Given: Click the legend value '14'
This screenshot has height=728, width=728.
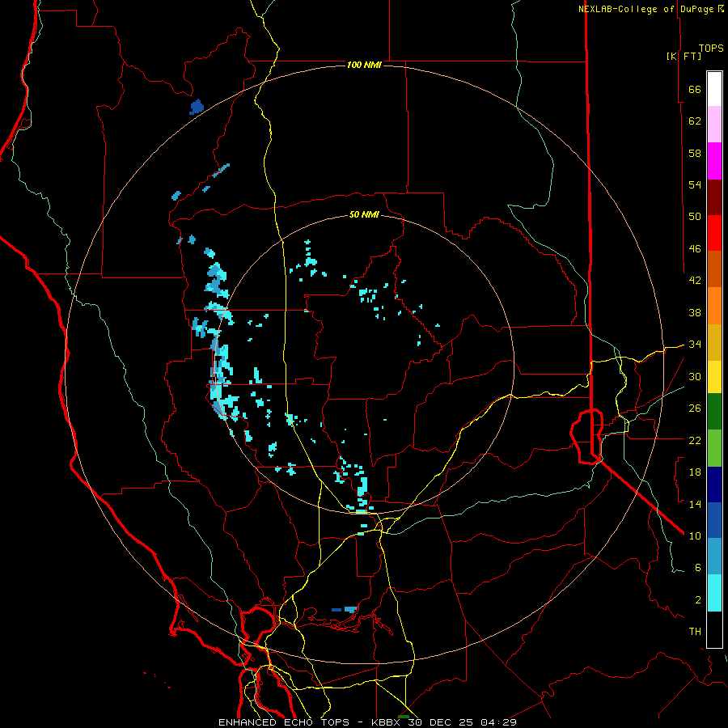Looking at the screenshot, I should [695, 504].
